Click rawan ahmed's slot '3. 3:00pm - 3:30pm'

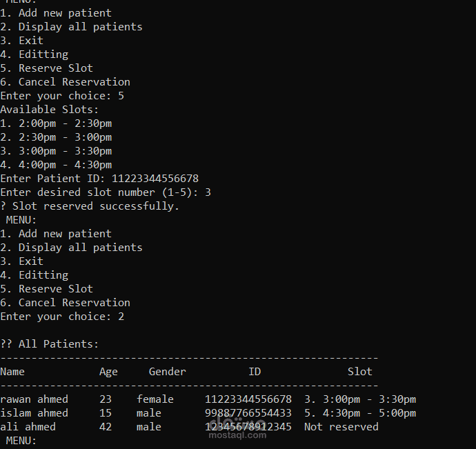360,399
